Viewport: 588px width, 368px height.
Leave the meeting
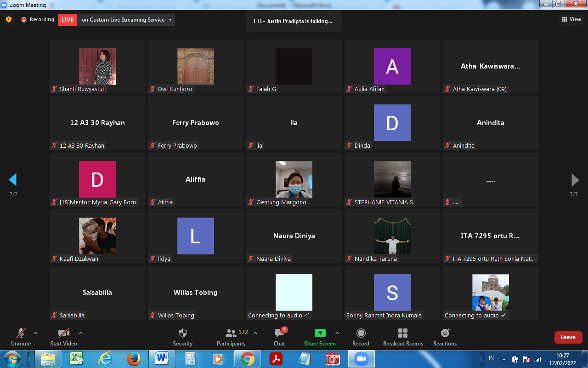(x=568, y=337)
